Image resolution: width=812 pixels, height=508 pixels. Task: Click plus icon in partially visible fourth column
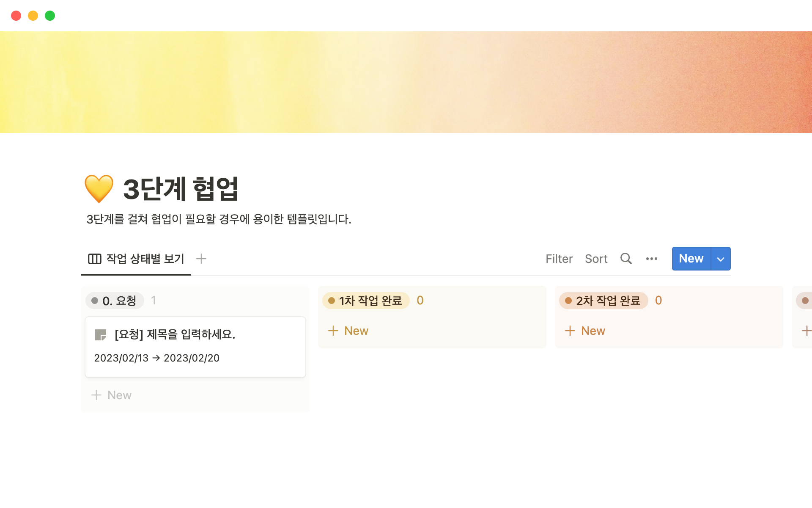pos(806,331)
